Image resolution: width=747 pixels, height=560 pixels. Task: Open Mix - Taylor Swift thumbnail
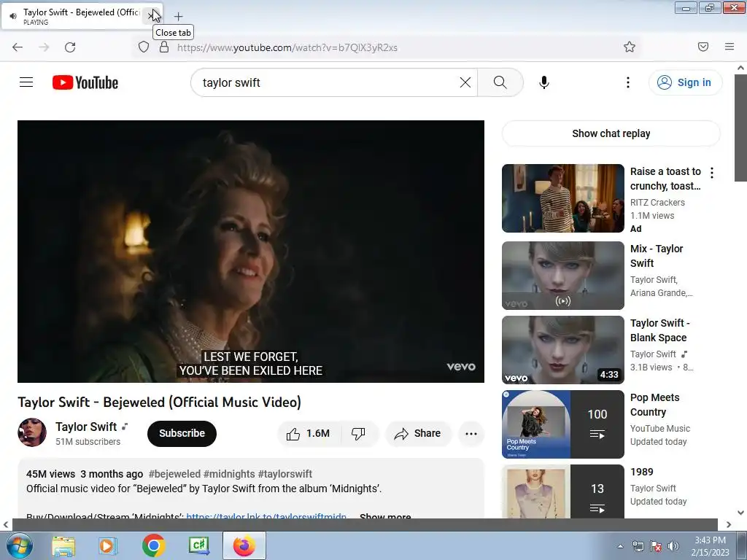[x=563, y=275]
